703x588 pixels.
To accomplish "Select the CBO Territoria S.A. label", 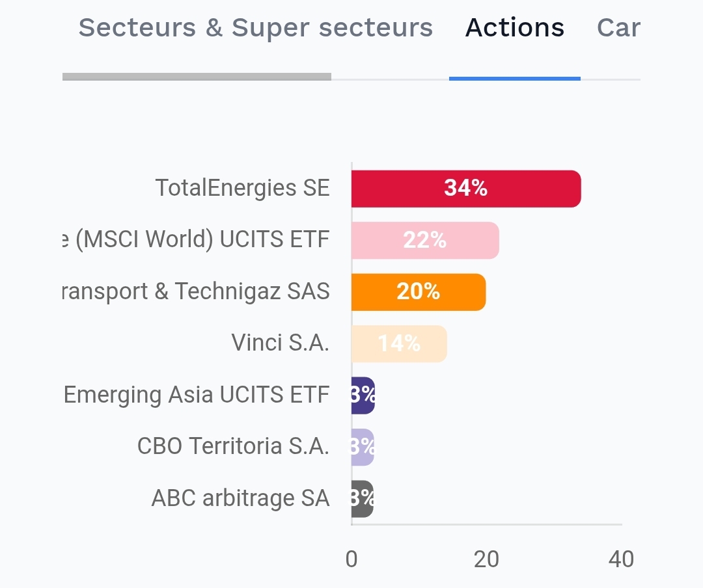I will tap(233, 446).
